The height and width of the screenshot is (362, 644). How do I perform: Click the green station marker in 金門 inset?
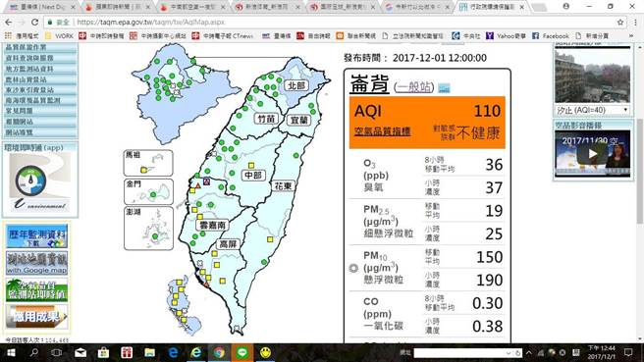tap(153, 194)
